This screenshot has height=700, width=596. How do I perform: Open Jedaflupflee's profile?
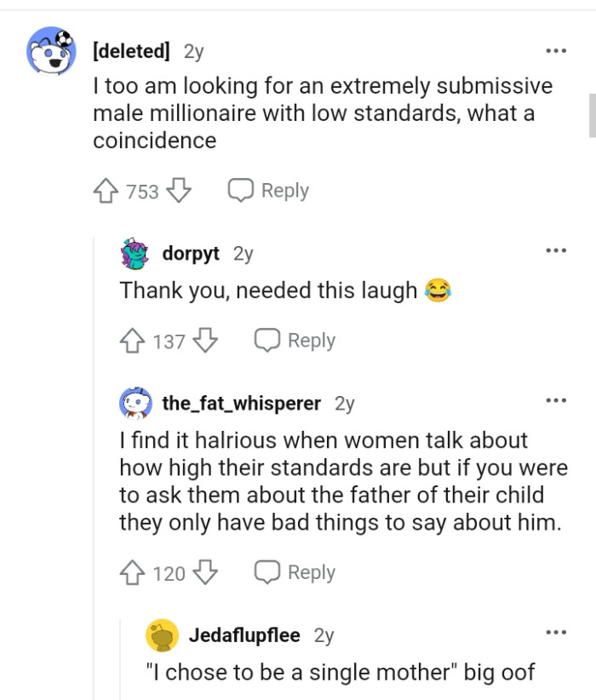tap(245, 635)
